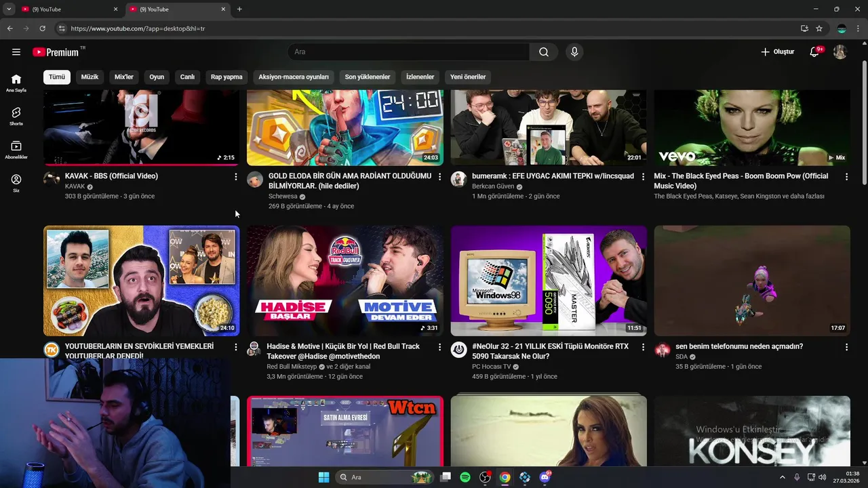The height and width of the screenshot is (488, 868).
Task: Open Shorts from the sidebar
Action: pyautogui.click(x=16, y=116)
